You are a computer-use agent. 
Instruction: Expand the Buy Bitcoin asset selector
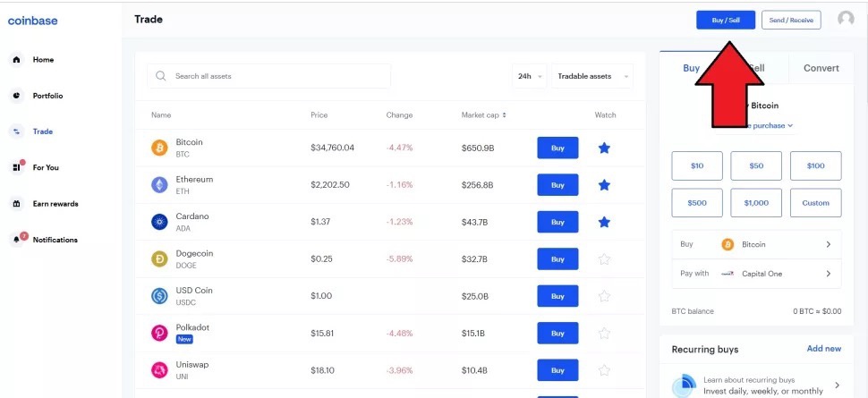[x=756, y=244]
